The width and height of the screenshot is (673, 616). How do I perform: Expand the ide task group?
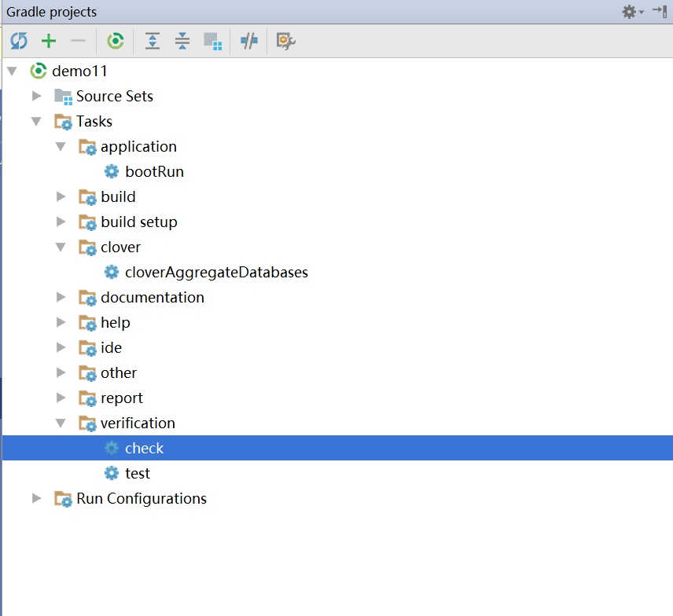coord(61,347)
